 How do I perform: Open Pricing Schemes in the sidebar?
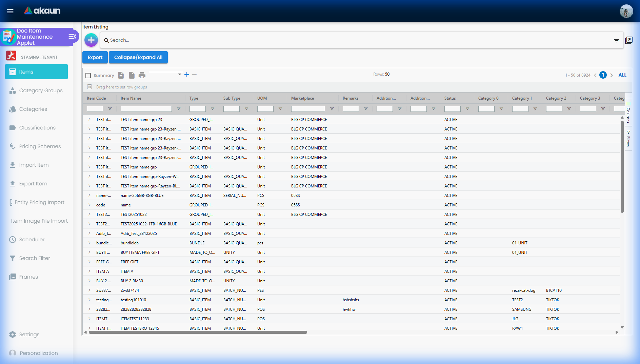40,146
